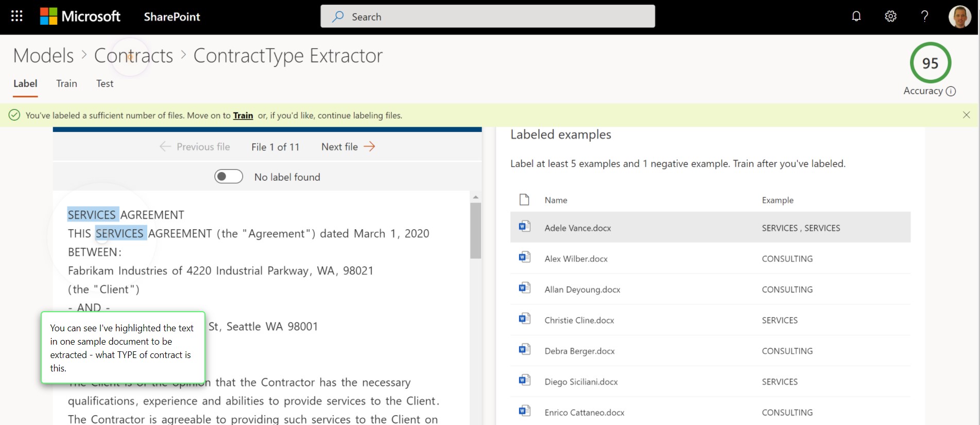980x425 pixels.
Task: Switch to the Train tab
Action: 66,83
